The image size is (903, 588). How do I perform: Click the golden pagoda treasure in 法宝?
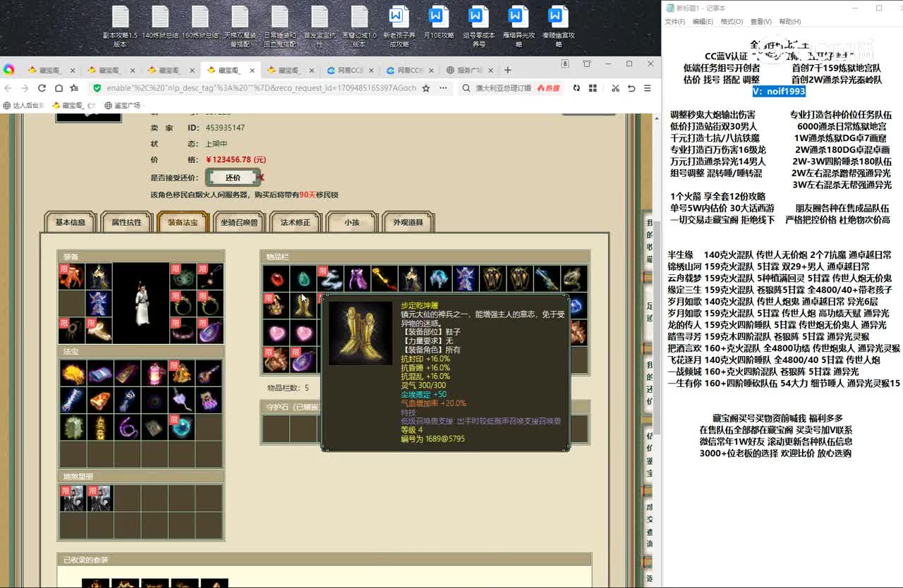pyautogui.click(x=99, y=427)
